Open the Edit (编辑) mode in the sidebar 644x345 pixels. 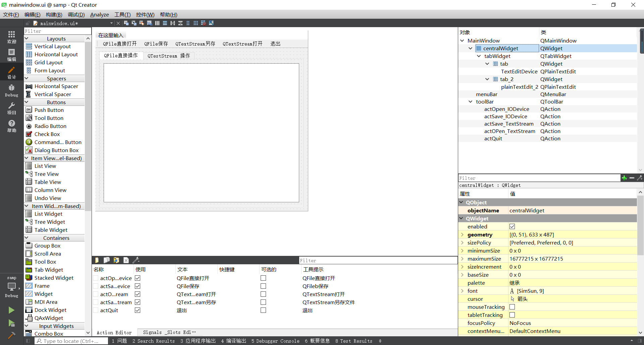tap(12, 55)
